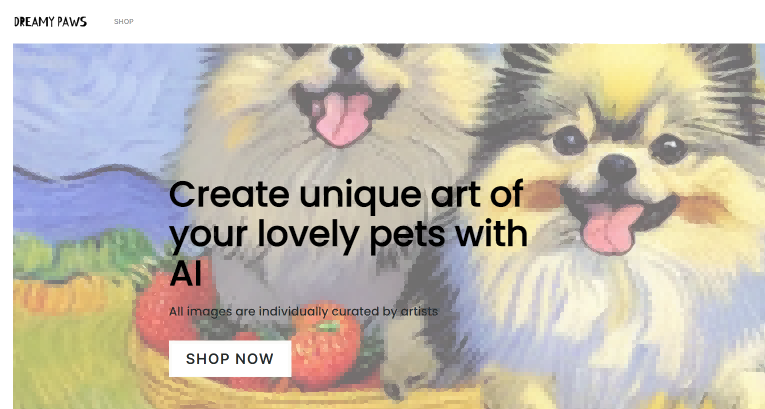Click the right dog's left eye
The width and height of the screenshot is (765, 409).
tap(569, 140)
